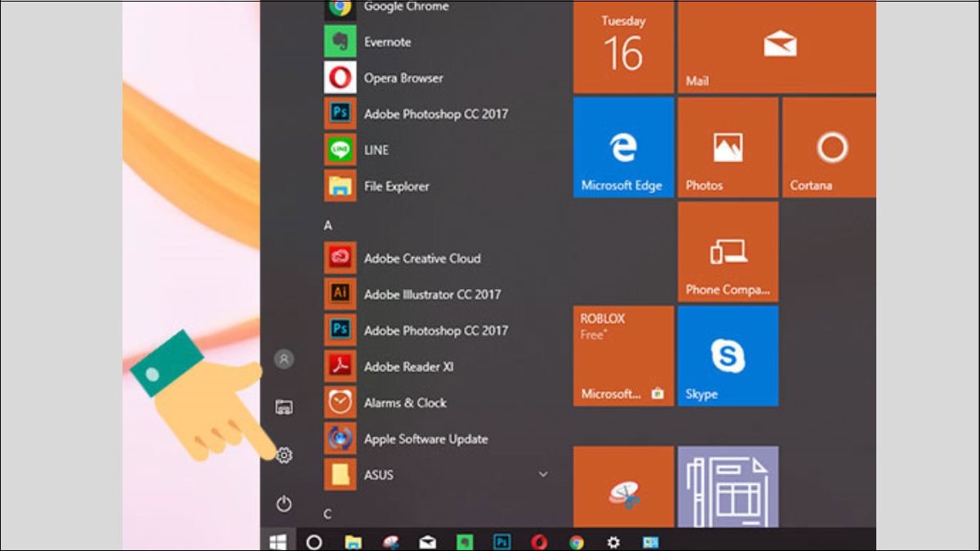
Task: Click the letter C section header
Action: (327, 513)
